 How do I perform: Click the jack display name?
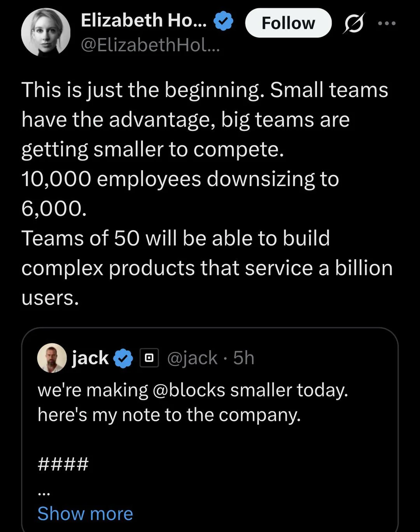[90, 358]
